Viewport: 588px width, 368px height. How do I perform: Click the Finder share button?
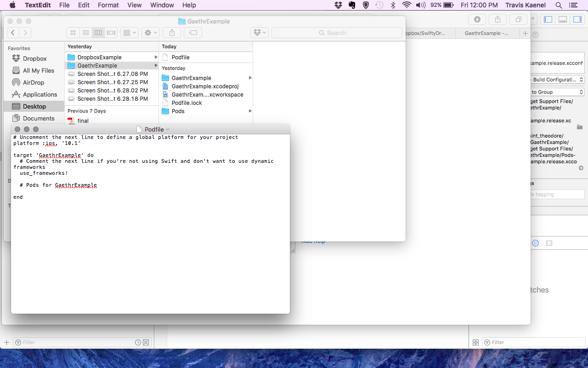(172, 33)
